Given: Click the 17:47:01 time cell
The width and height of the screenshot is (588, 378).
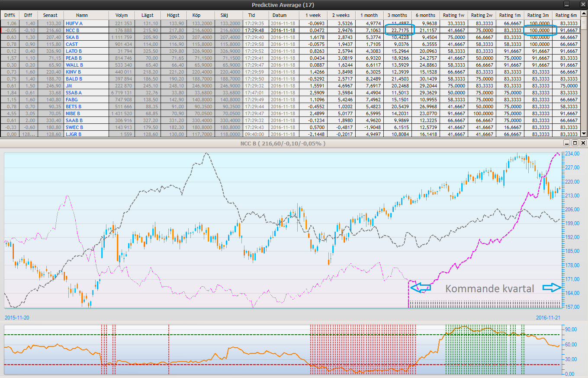Looking at the screenshot, I should click(255, 93).
